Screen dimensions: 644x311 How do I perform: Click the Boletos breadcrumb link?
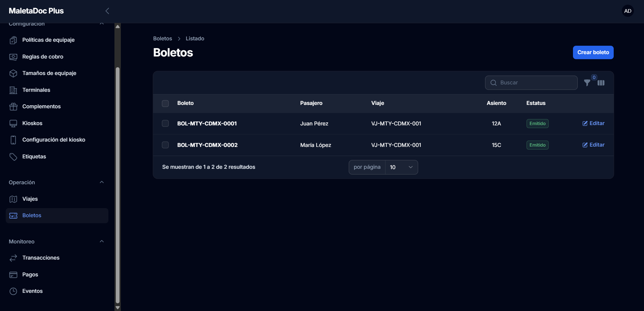click(x=163, y=39)
